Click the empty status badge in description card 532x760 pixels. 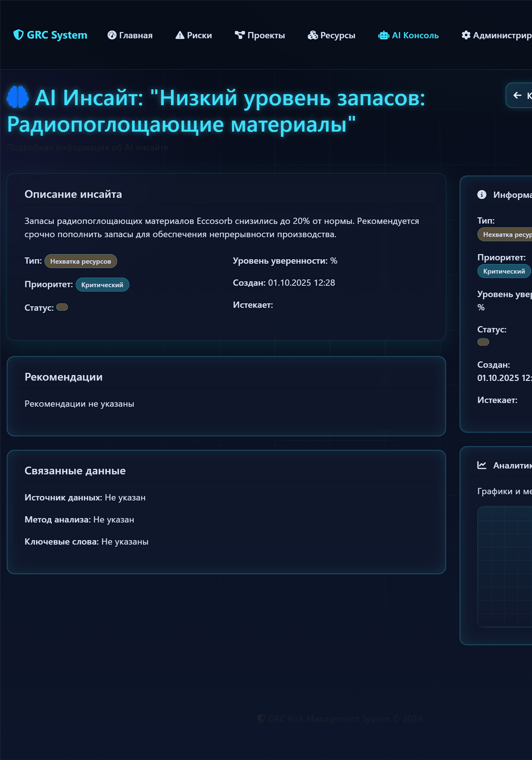point(62,307)
